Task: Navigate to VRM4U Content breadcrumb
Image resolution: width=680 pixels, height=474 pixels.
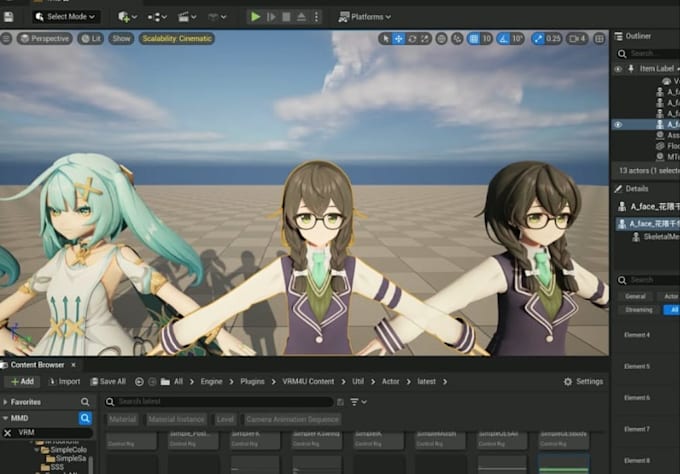Action: click(308, 382)
